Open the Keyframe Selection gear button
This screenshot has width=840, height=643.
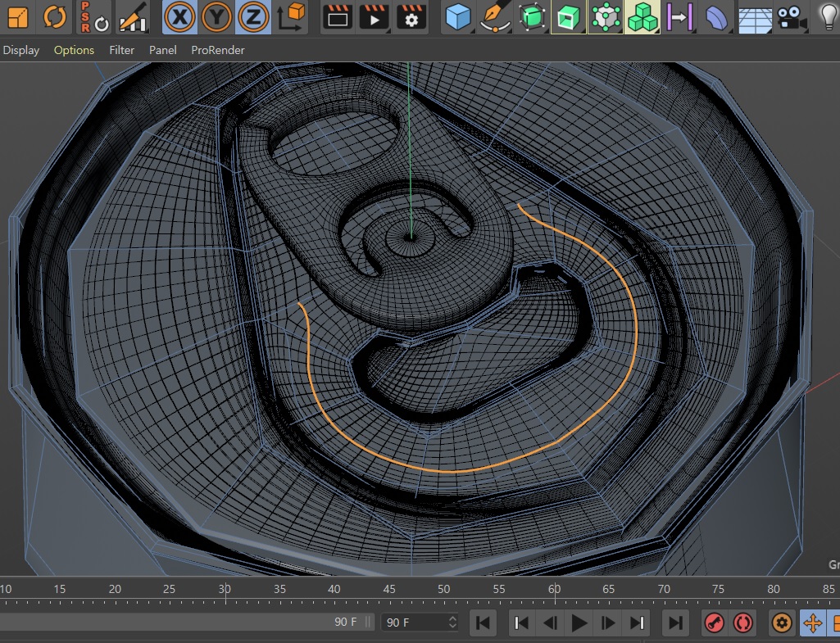click(x=782, y=623)
